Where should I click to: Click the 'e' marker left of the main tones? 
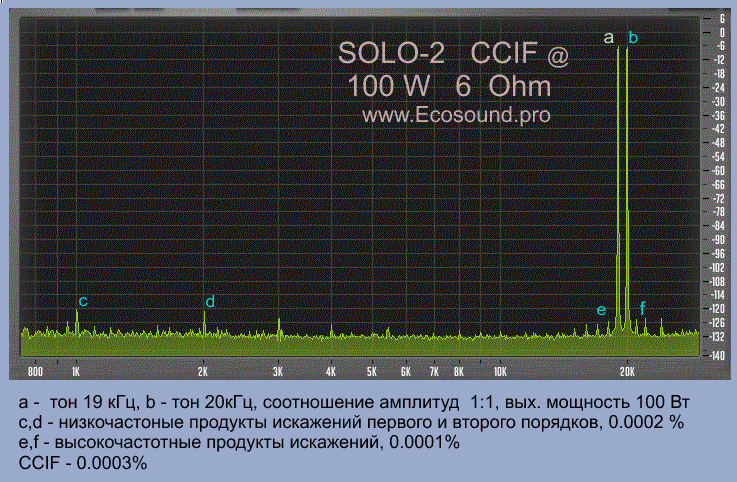601,310
